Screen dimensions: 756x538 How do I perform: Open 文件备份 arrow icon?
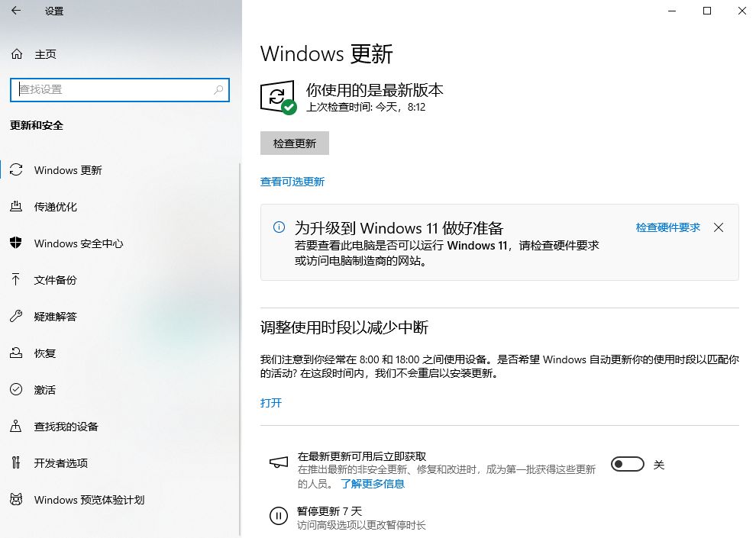click(16, 279)
